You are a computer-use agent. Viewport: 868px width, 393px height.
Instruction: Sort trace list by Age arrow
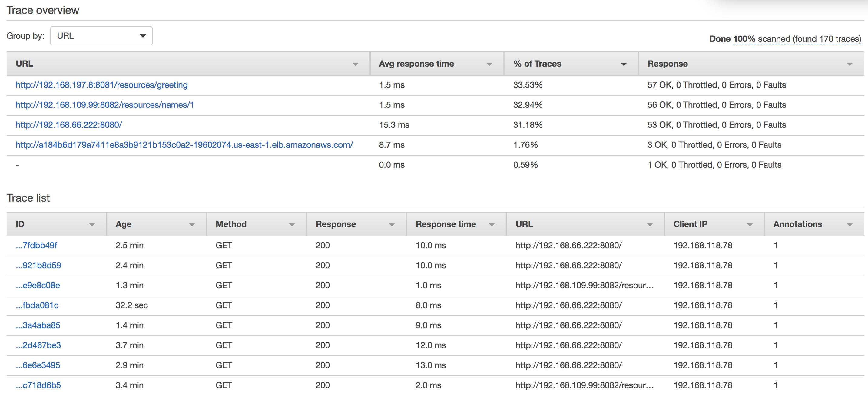192,225
